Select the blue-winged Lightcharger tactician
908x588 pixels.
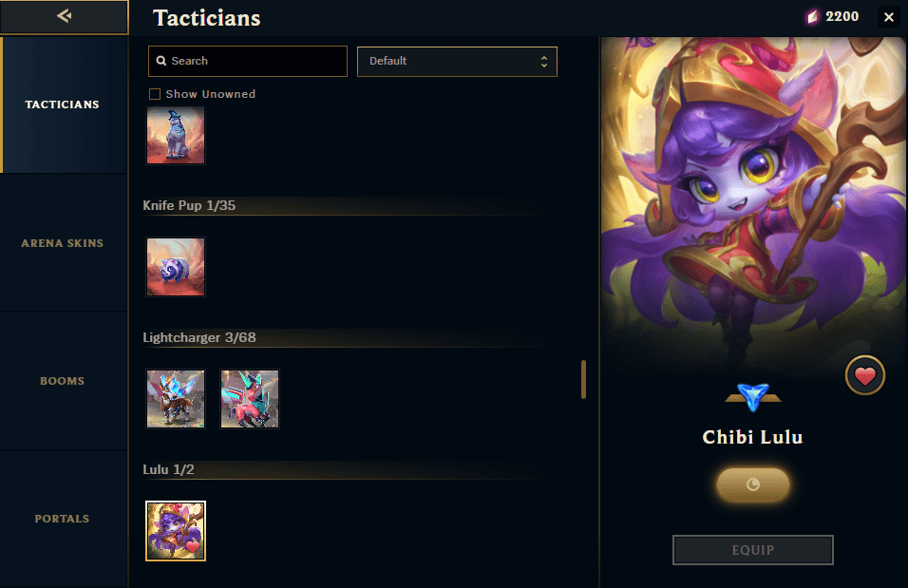click(176, 399)
